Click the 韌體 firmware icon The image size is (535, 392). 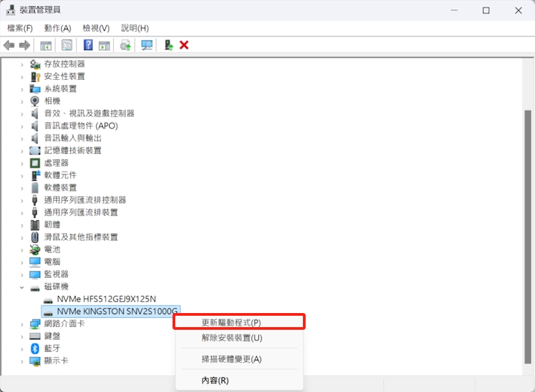point(35,225)
